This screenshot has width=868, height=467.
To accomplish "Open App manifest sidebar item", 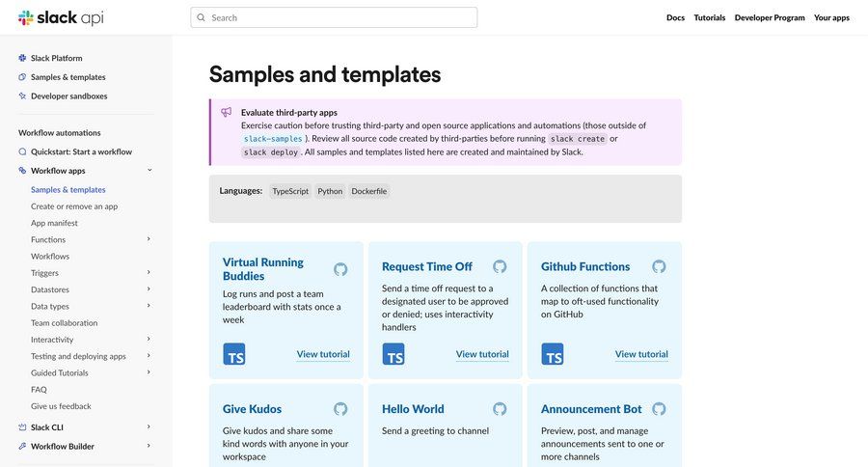I will point(54,223).
